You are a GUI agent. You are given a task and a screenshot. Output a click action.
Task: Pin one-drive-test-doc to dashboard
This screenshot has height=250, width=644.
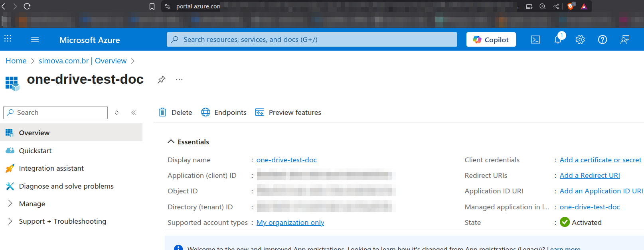point(161,80)
